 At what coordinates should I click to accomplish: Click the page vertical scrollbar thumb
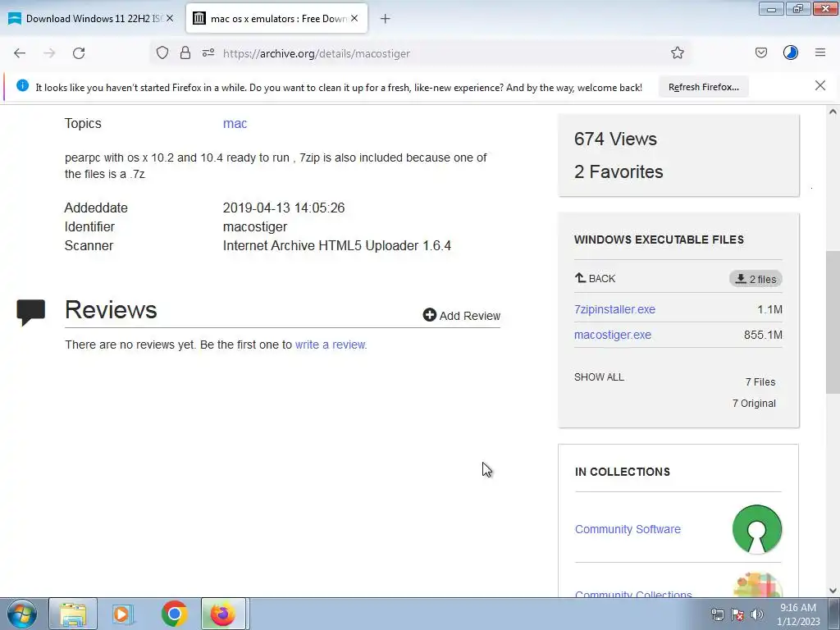pyautogui.click(x=833, y=322)
